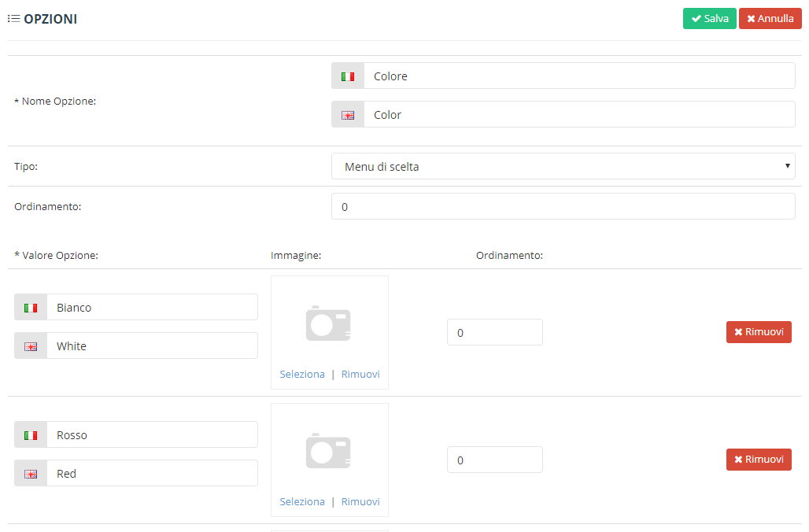This screenshot has width=809, height=532.
Task: Click the Nome Opzione label
Action: click(55, 102)
